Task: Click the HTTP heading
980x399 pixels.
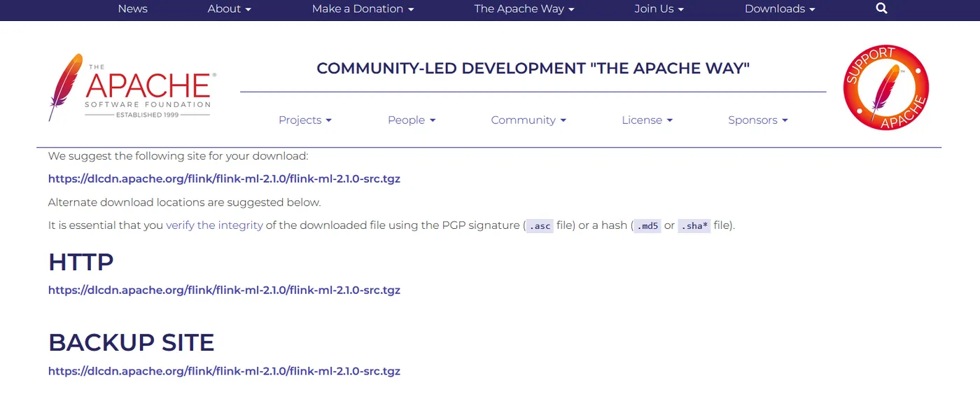Action: coord(80,262)
